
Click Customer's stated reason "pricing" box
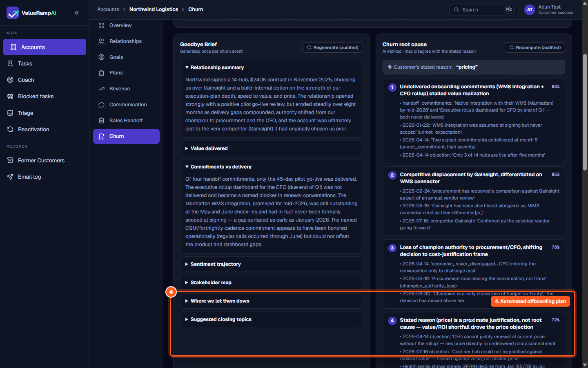(x=474, y=67)
